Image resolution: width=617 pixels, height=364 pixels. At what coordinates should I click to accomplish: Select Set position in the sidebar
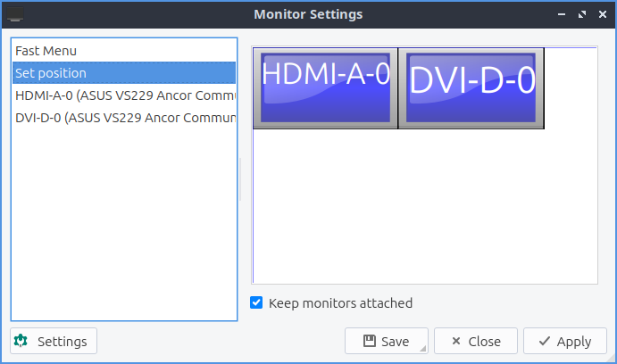point(51,72)
